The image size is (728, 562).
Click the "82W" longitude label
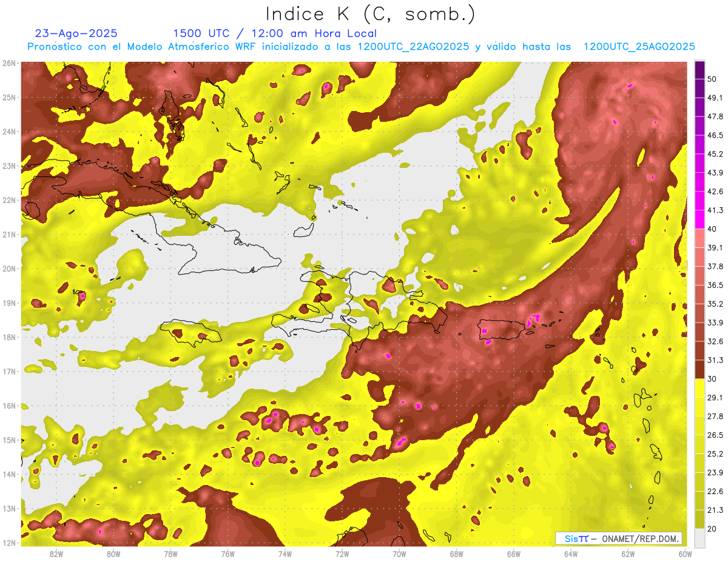(56, 554)
